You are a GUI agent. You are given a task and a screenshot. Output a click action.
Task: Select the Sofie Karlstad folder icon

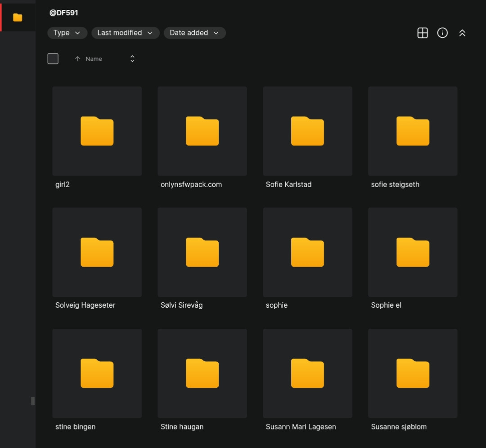pyautogui.click(x=307, y=131)
